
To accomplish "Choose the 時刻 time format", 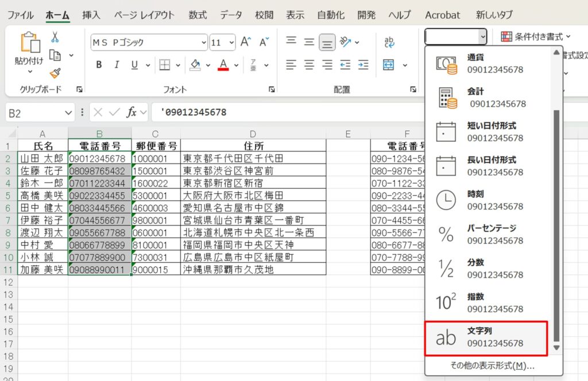I will point(486,200).
